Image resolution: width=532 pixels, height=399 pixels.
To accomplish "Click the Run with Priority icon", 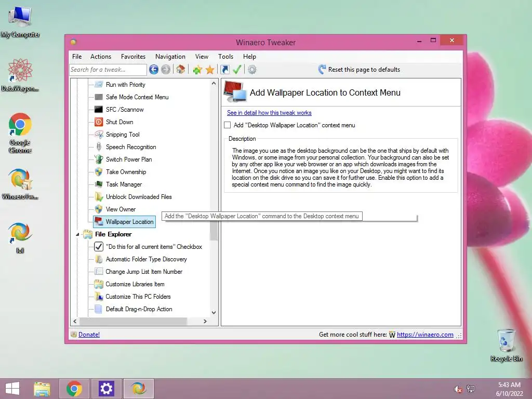I will pyautogui.click(x=99, y=85).
